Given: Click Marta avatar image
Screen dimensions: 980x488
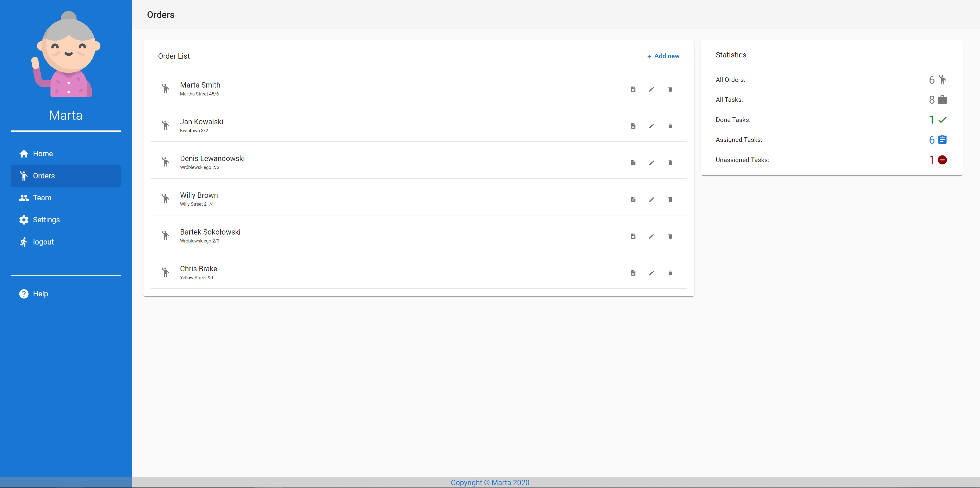Looking at the screenshot, I should 66,54.
